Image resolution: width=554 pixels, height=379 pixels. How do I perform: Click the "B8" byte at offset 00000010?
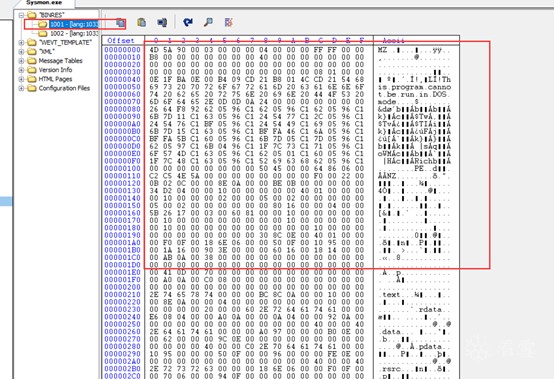(x=154, y=57)
